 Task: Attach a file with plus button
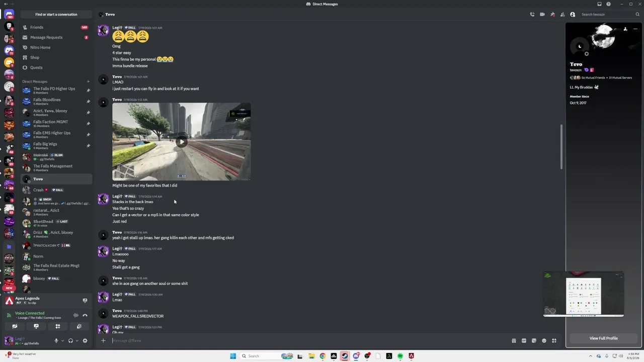click(103, 341)
